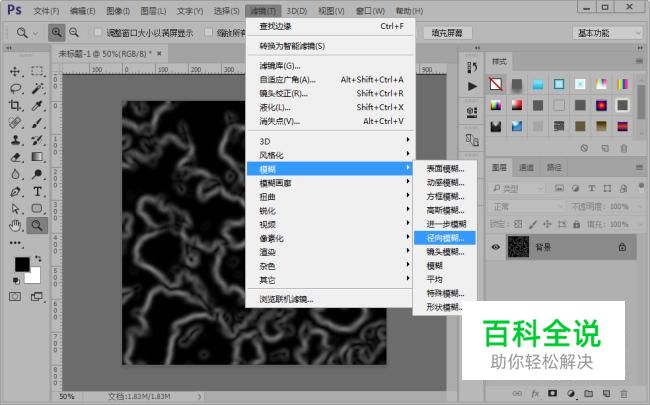Open the three-dots Edit Toolbar button
Screen dimensions: 650x405
coord(16,243)
